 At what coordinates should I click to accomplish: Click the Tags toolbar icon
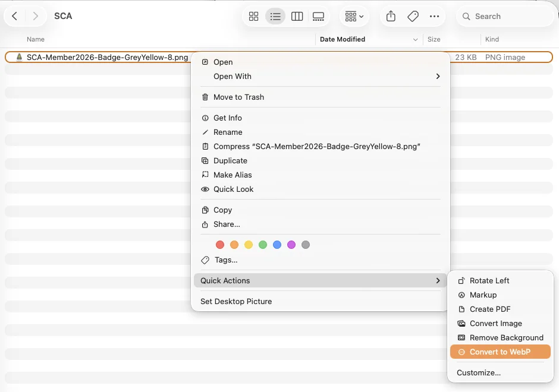point(413,16)
